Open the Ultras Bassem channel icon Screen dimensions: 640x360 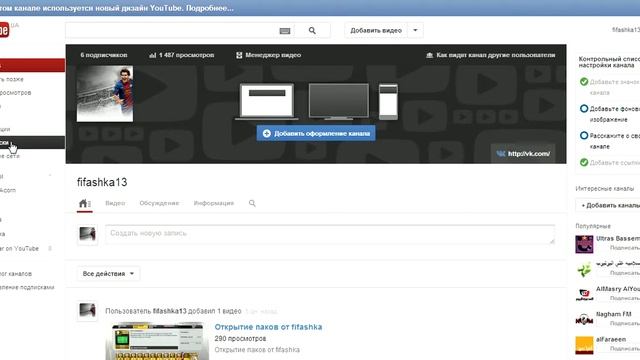[x=584, y=244]
